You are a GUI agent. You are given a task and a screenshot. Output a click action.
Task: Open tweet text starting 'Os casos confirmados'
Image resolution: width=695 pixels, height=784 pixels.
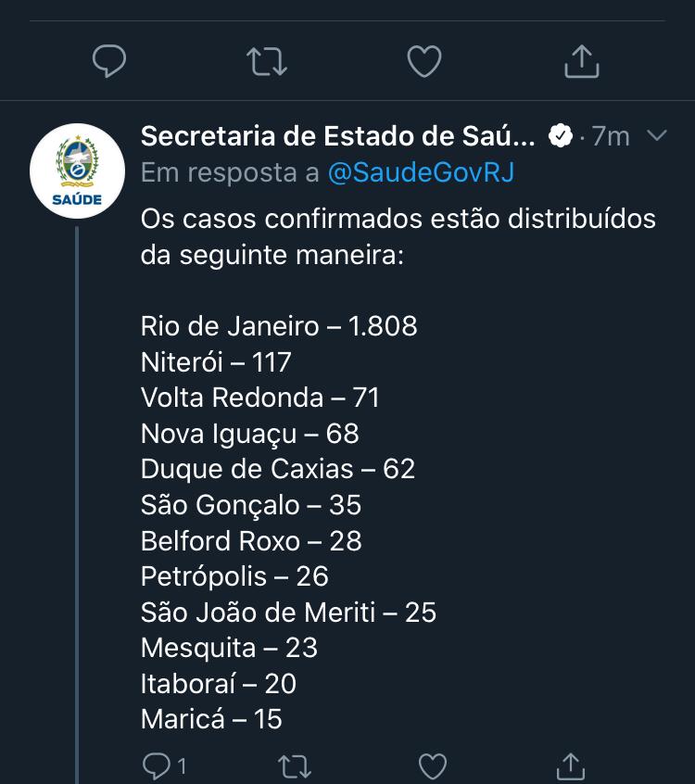click(x=398, y=237)
